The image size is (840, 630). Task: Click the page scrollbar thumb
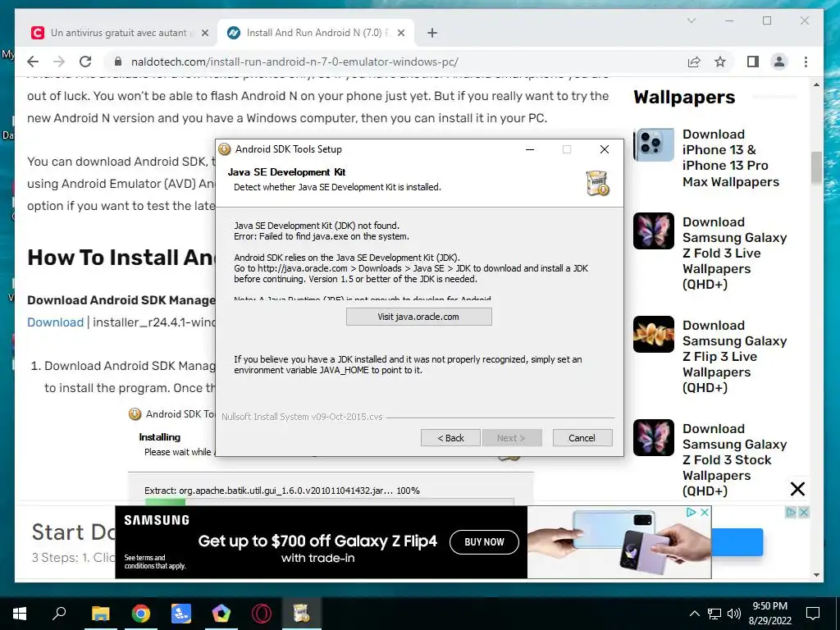[816, 167]
